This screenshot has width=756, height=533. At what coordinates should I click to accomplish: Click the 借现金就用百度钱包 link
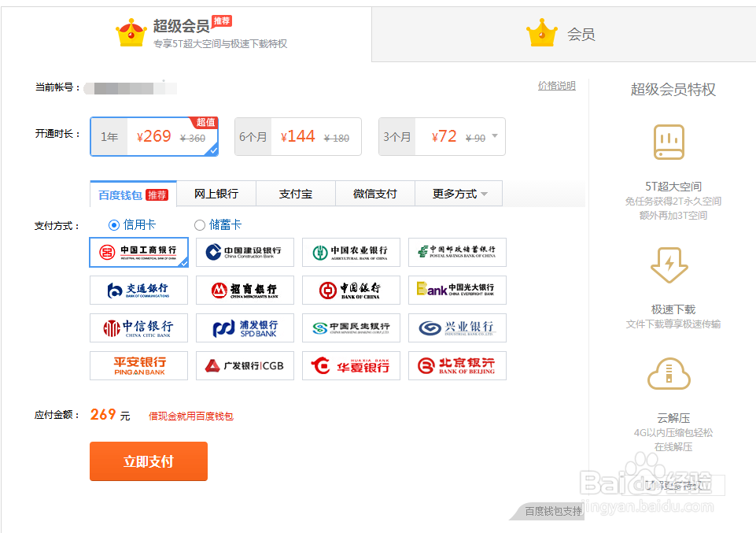tap(191, 416)
